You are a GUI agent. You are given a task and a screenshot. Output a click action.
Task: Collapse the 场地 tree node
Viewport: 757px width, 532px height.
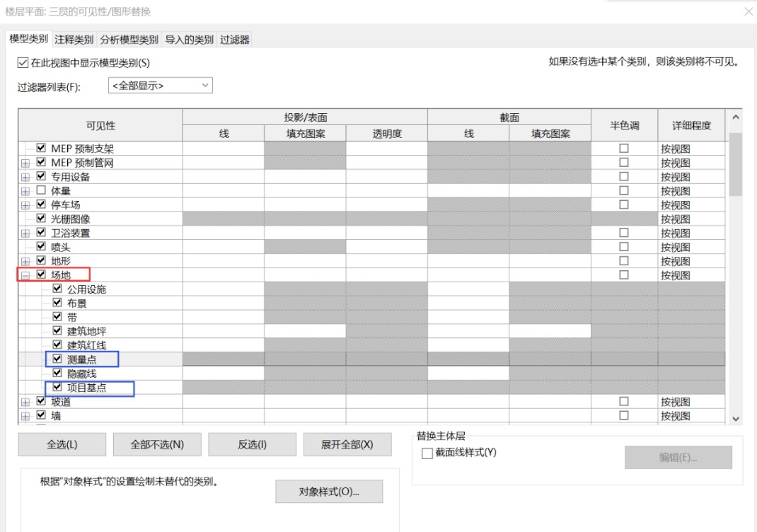[25, 275]
